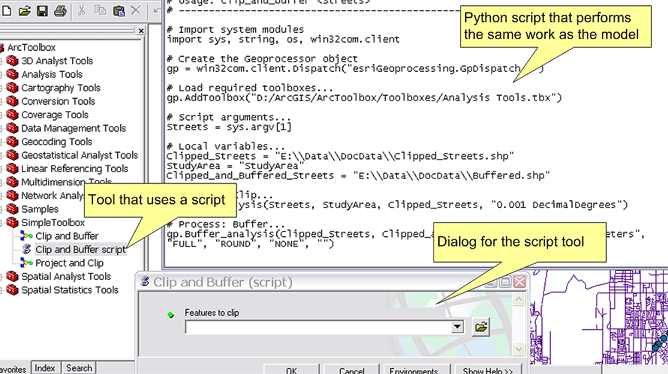
Task: Open the Spatial Statistics Tools label
Action: [x=70, y=290]
